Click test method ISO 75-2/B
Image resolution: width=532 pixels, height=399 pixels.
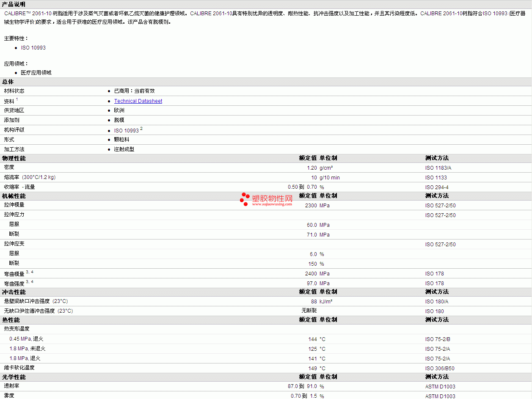coord(438,339)
